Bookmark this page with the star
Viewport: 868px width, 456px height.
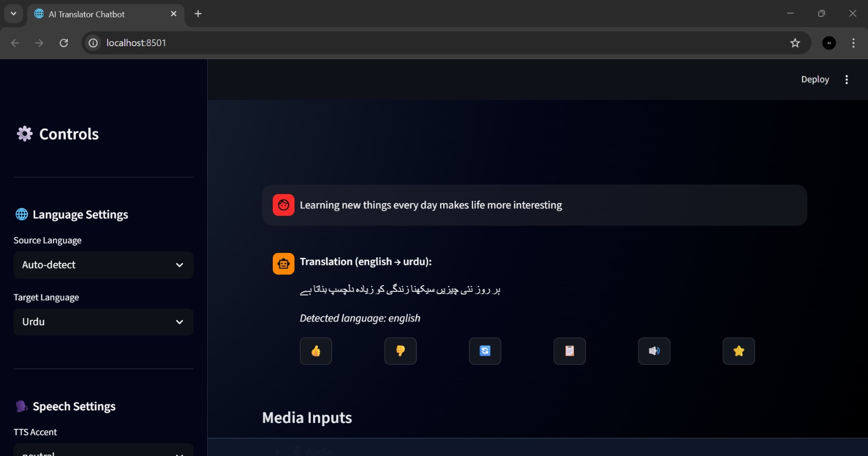(x=795, y=43)
